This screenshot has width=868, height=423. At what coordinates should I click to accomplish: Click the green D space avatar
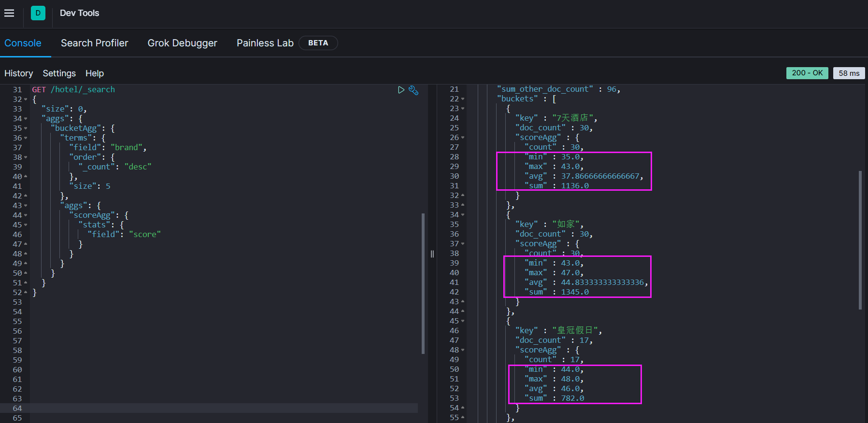38,13
